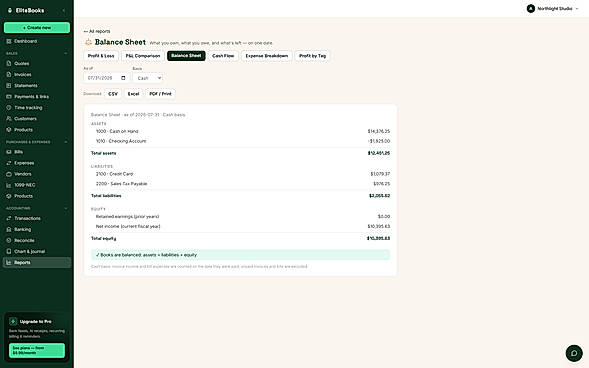The image size is (589, 368).
Task: Click the Reports chart icon in sidebar
Action: click(x=9, y=262)
